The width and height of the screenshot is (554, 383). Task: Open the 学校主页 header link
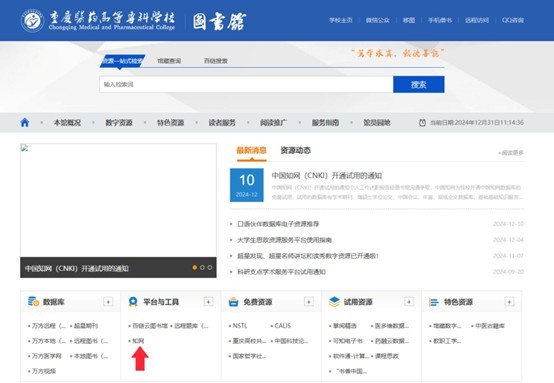[341, 20]
